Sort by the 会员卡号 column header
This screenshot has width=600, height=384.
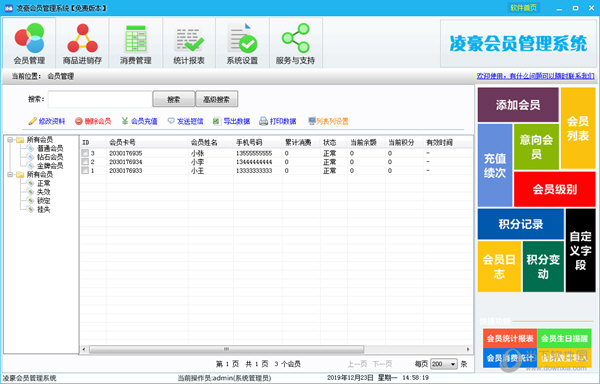[122, 142]
